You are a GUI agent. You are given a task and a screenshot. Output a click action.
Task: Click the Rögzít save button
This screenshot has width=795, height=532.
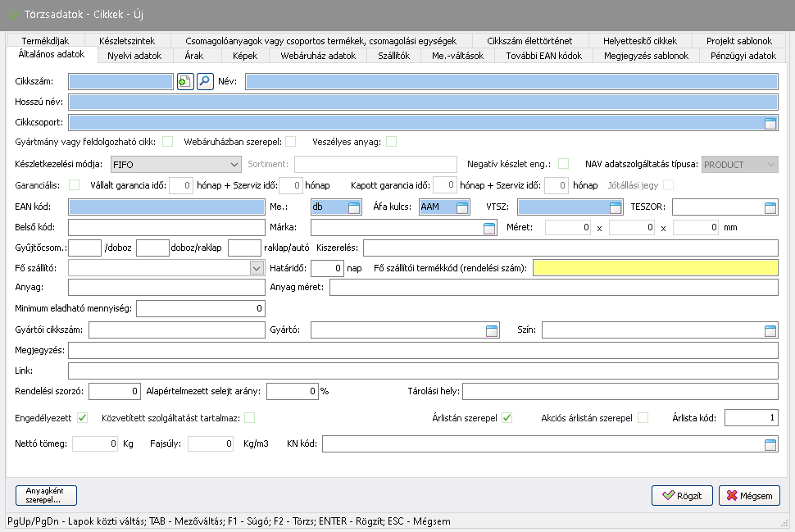click(682, 496)
